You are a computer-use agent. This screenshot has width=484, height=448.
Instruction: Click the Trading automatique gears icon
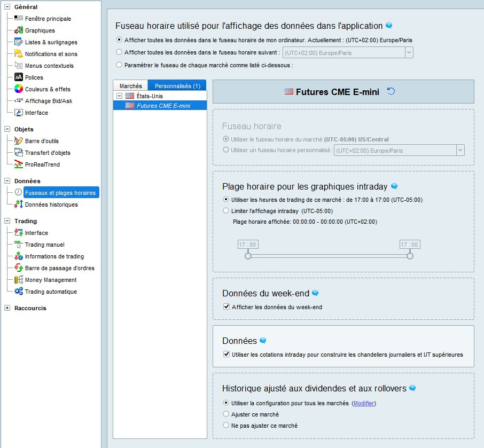tap(19, 291)
